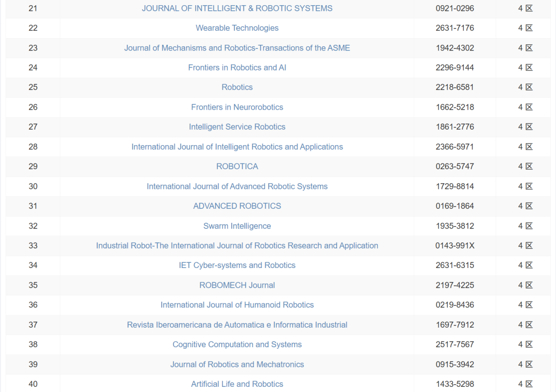This screenshot has height=392, width=556.
Task: Open International Journal of Advanced Robotic Systems
Action: tap(237, 186)
